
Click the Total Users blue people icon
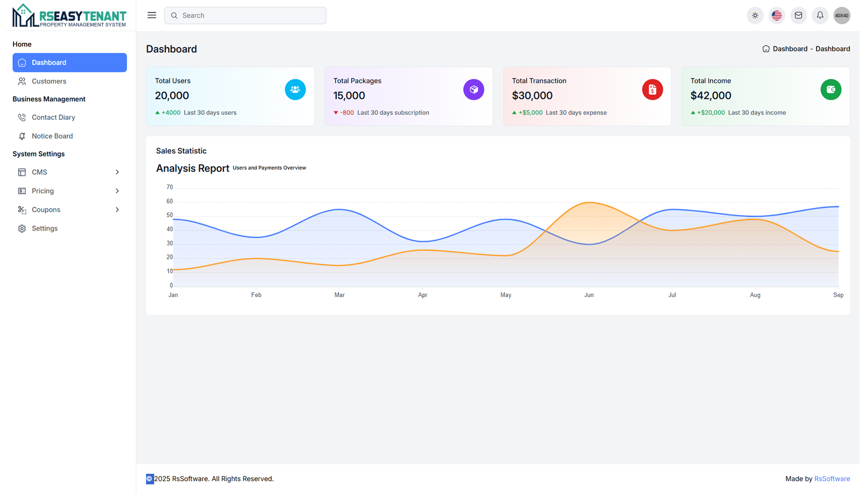[295, 89]
